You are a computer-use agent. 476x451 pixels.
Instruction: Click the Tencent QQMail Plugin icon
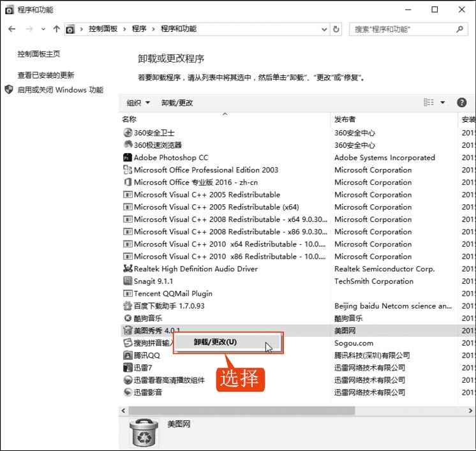[128, 293]
